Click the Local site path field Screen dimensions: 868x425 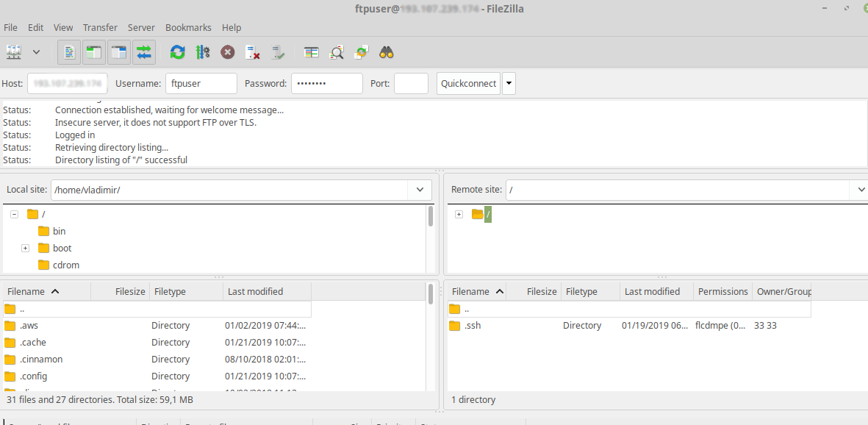230,190
